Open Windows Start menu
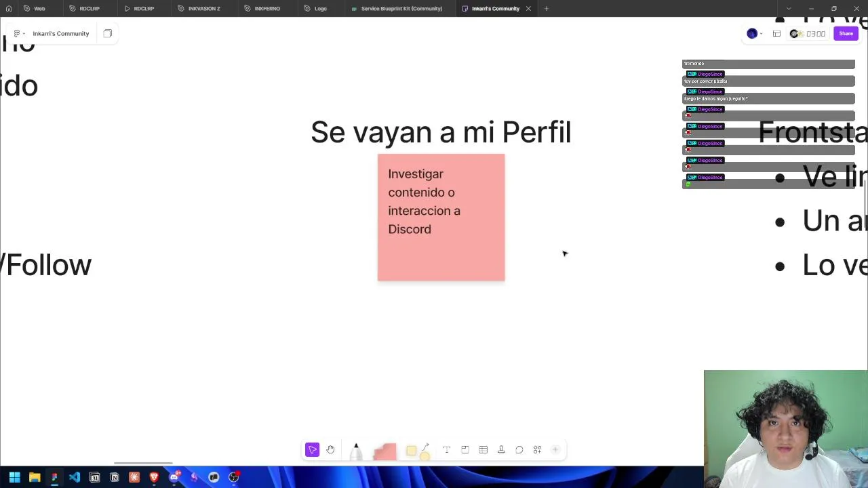 (14, 477)
